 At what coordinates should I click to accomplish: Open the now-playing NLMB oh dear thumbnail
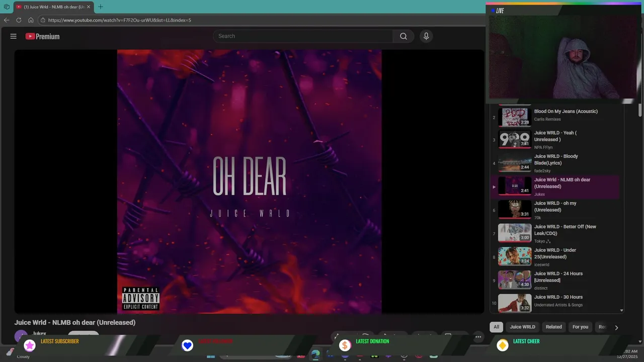515,186
